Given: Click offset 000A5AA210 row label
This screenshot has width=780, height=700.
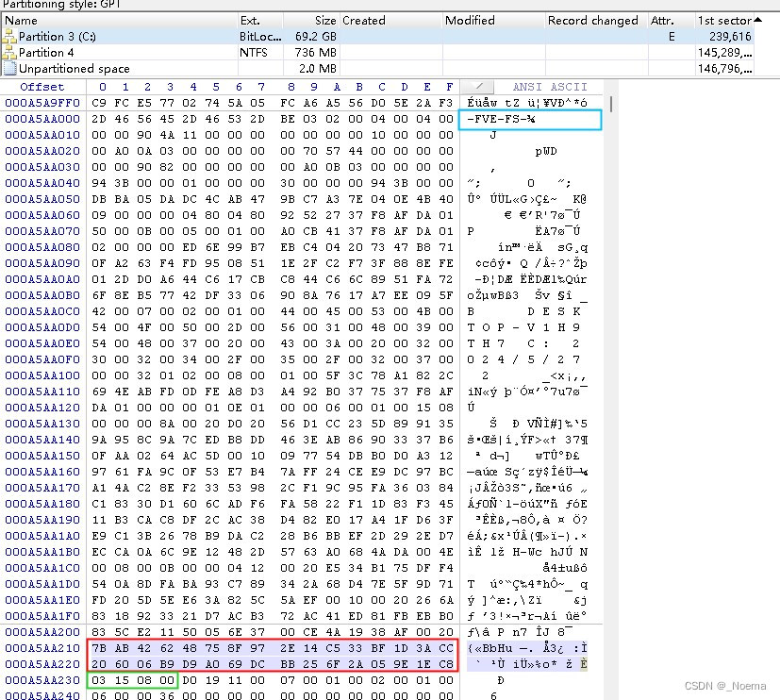Looking at the screenshot, I should tap(42, 648).
